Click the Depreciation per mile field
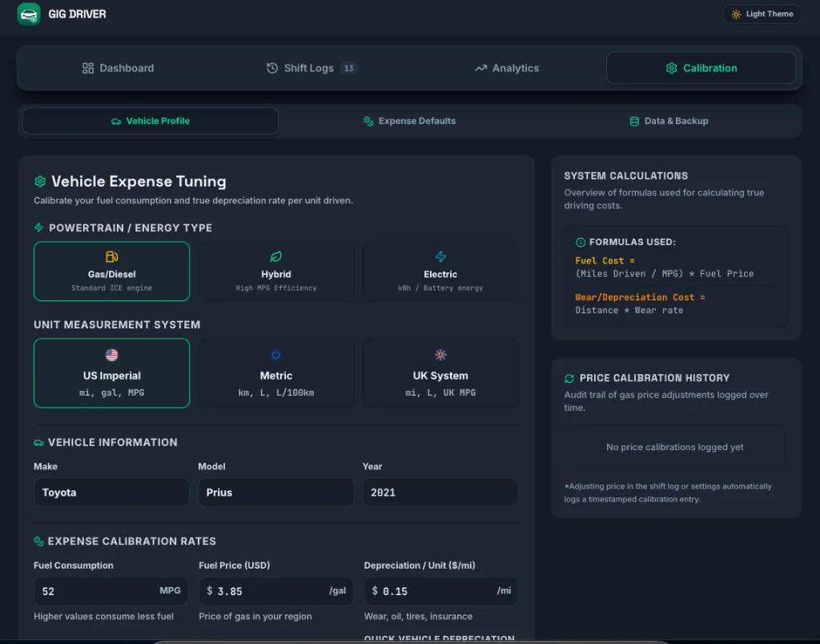Viewport: 820px width, 644px height. point(441,591)
